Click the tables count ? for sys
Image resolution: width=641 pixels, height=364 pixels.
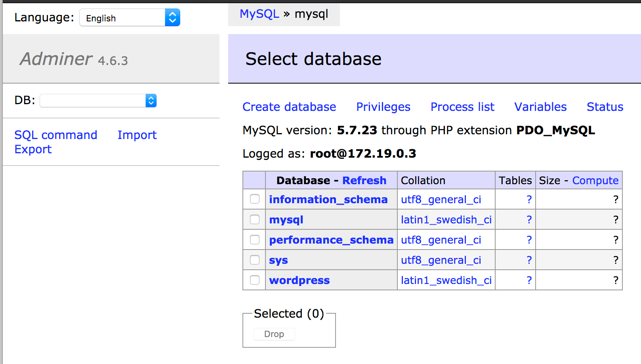[x=529, y=260]
